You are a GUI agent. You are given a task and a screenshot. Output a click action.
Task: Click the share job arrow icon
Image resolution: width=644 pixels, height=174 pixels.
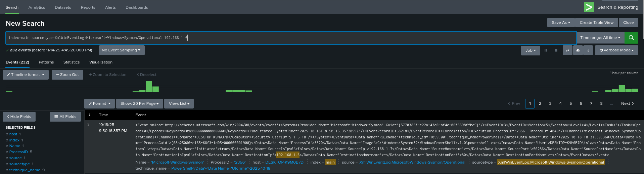click(567, 50)
